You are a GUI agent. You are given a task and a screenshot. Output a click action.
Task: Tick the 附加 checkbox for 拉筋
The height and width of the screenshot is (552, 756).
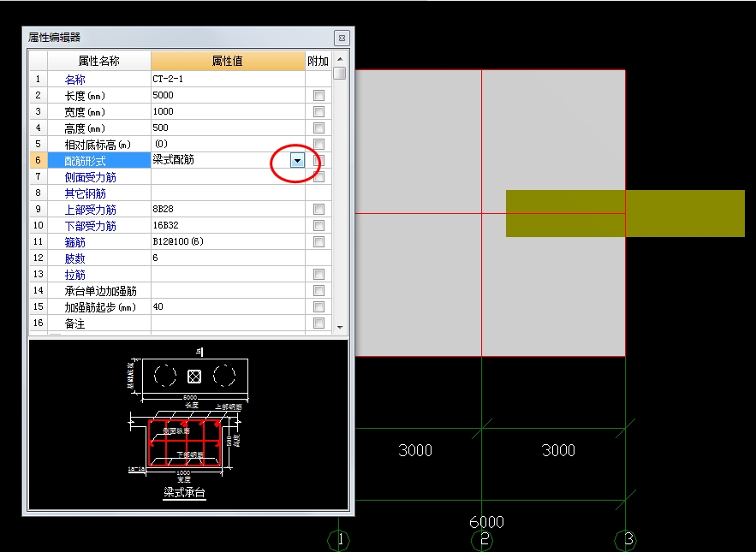[x=318, y=275]
